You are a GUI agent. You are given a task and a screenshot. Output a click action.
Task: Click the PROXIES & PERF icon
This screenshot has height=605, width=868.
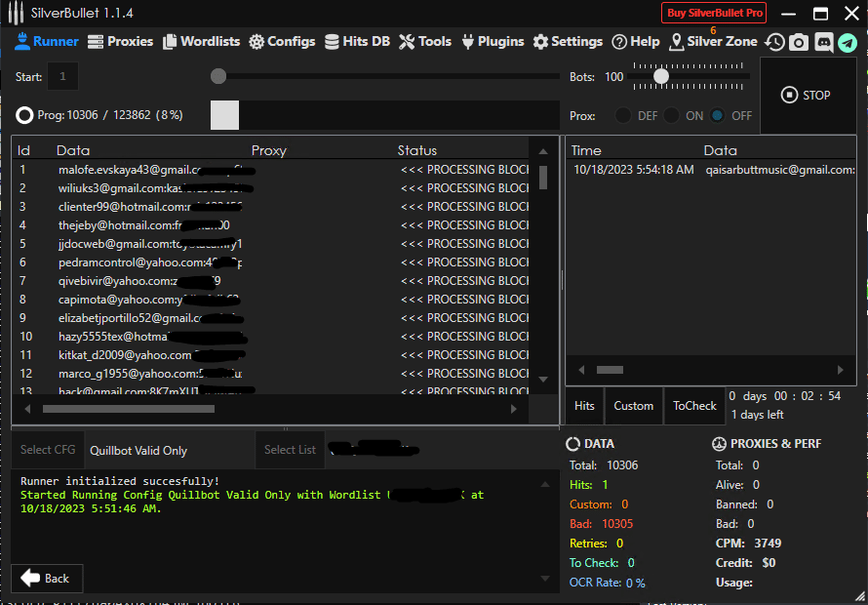718,444
